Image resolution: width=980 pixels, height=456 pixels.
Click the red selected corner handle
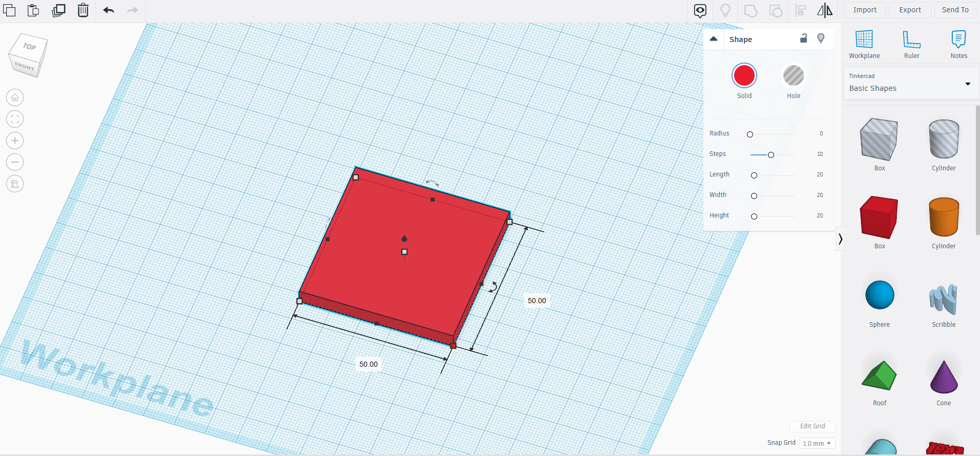(453, 346)
